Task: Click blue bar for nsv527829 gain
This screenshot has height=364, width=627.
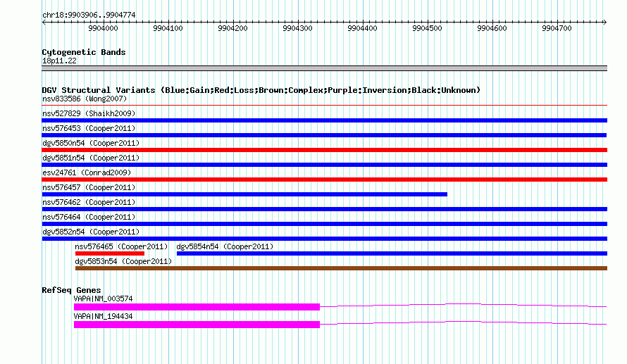Action: (324, 120)
